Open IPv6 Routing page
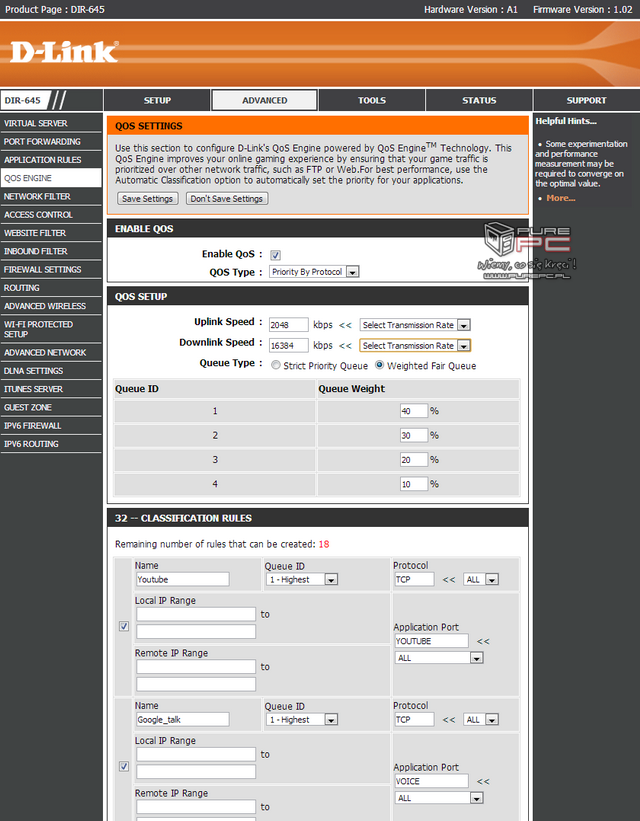Image resolution: width=640 pixels, height=821 pixels. 51,444
